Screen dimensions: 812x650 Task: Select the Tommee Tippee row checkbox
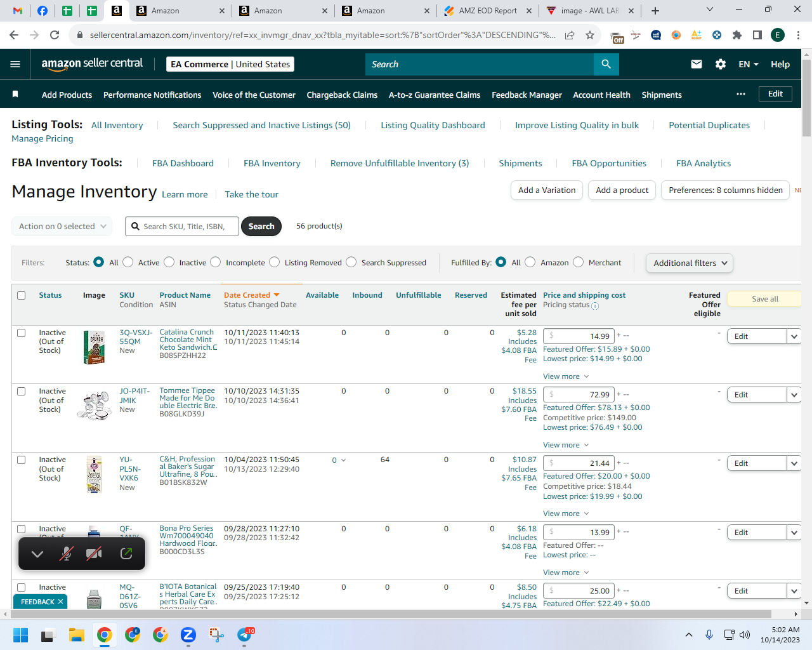click(22, 391)
